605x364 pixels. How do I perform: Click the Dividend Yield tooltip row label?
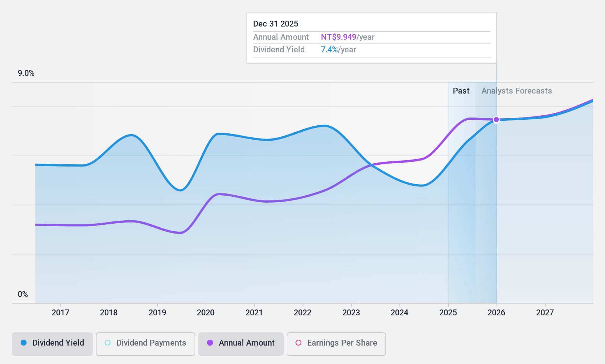(279, 50)
